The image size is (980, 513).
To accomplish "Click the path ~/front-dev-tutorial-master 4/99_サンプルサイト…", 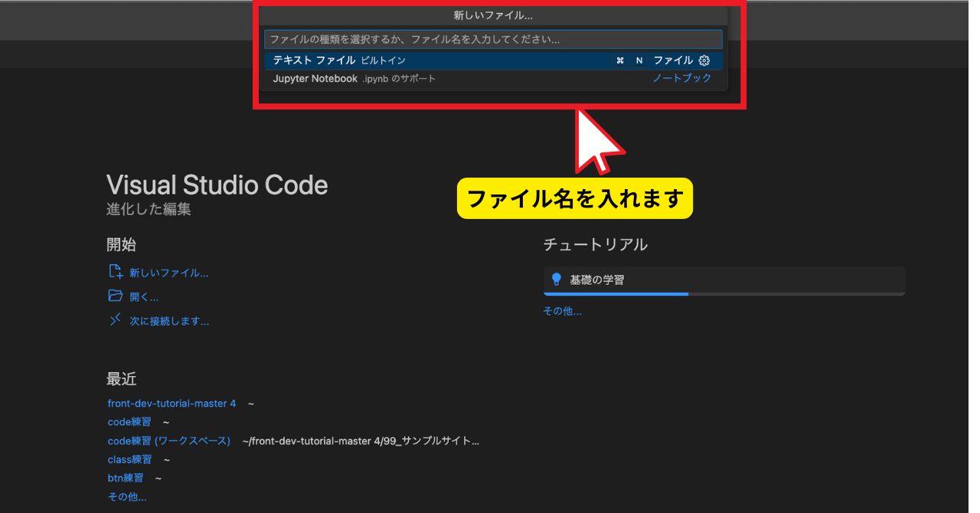I will pos(361,441).
